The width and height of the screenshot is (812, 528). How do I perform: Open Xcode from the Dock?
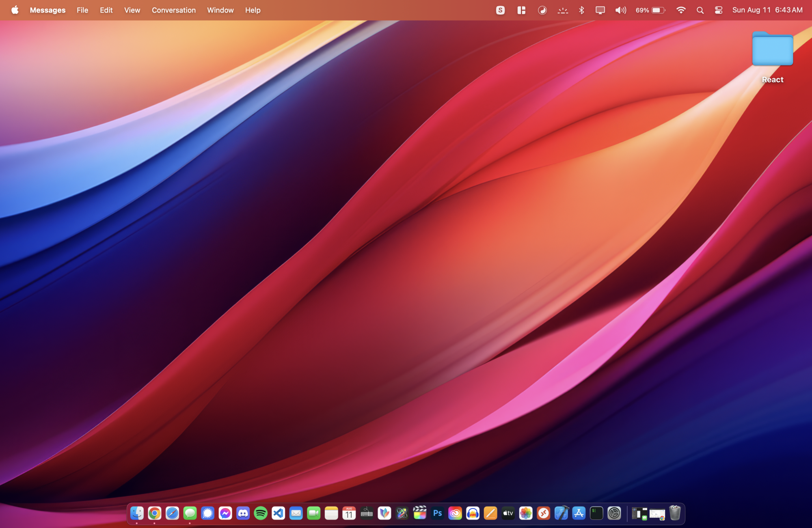(x=561, y=513)
